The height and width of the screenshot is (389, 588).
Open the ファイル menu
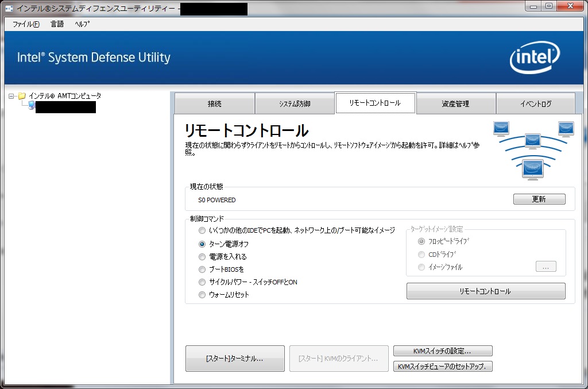[26, 24]
